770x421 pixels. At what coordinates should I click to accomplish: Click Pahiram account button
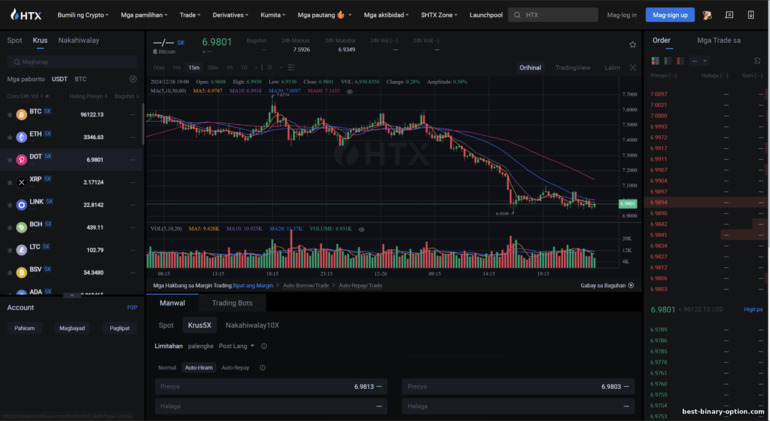tap(25, 328)
